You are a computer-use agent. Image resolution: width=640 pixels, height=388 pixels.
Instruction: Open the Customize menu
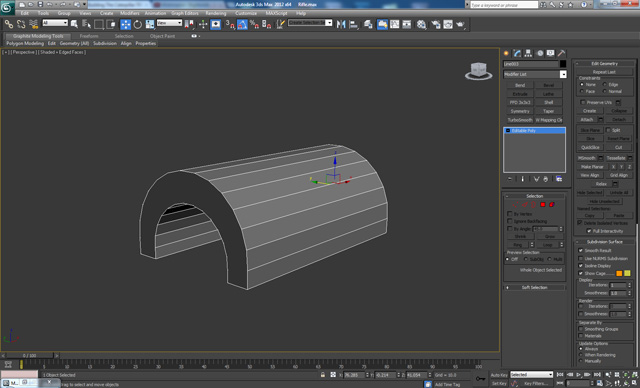tap(246, 13)
